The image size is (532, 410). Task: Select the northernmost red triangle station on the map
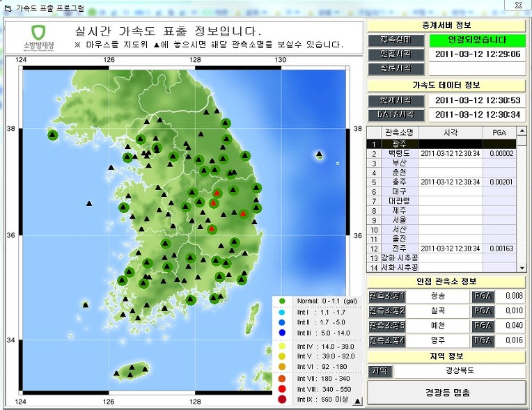tap(217, 193)
